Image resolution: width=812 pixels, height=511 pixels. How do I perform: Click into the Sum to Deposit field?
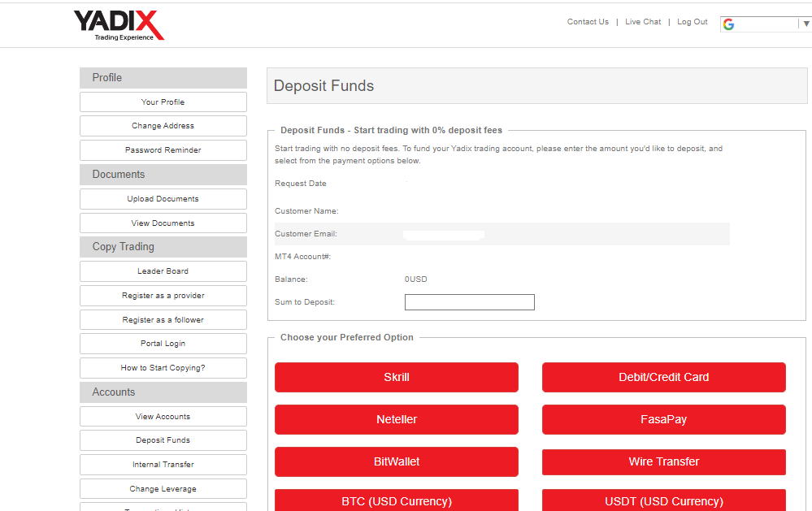pos(469,302)
